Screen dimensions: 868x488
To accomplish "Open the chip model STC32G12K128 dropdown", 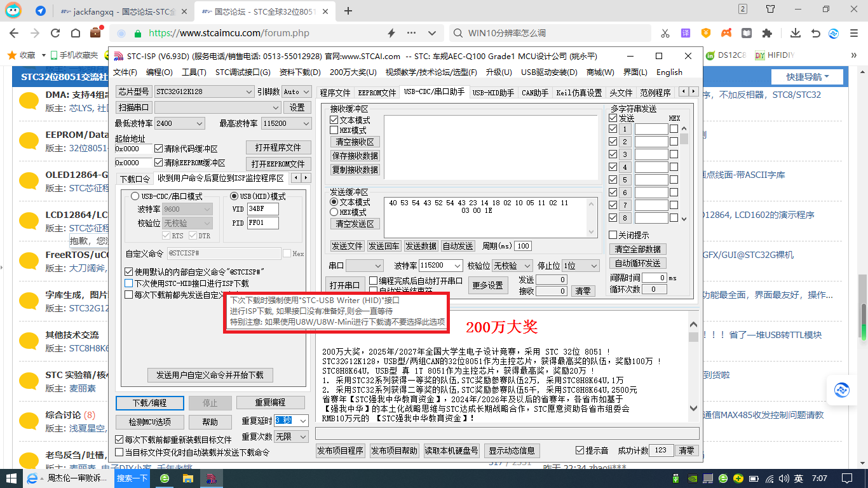I will [204, 91].
